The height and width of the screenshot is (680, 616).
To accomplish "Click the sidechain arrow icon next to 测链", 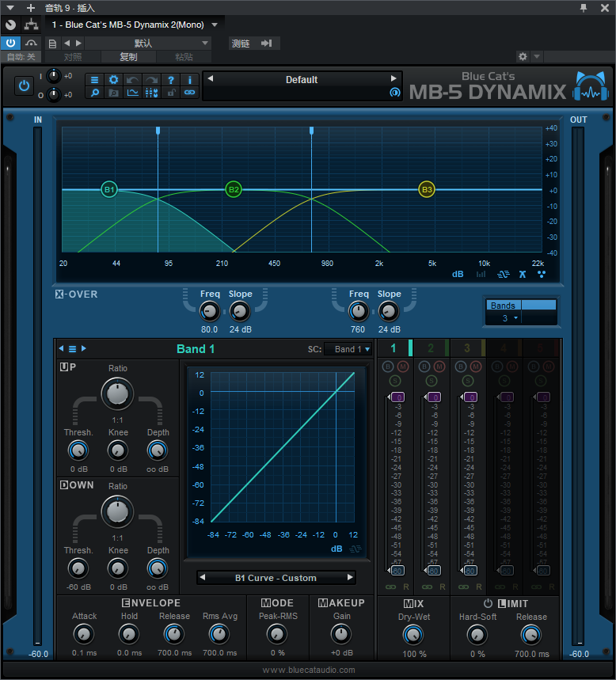I will [x=266, y=44].
